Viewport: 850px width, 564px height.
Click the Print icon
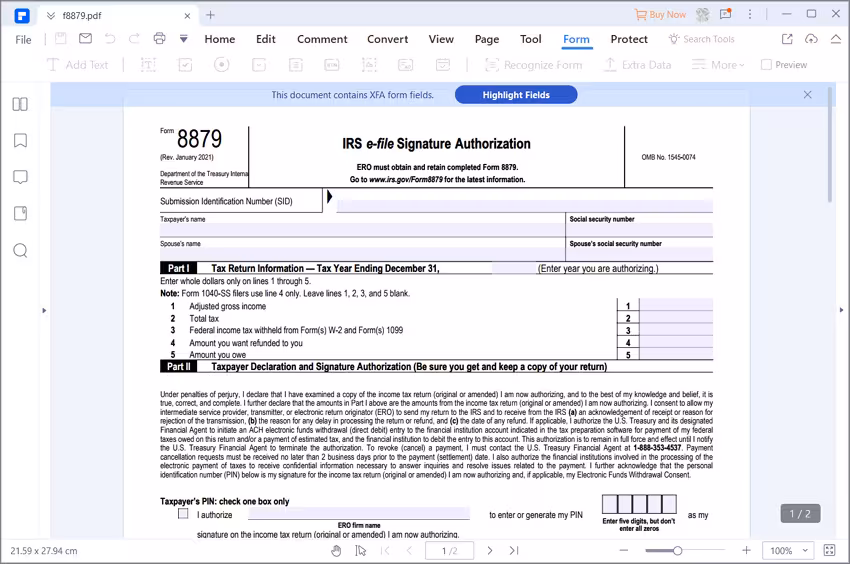tap(159, 39)
